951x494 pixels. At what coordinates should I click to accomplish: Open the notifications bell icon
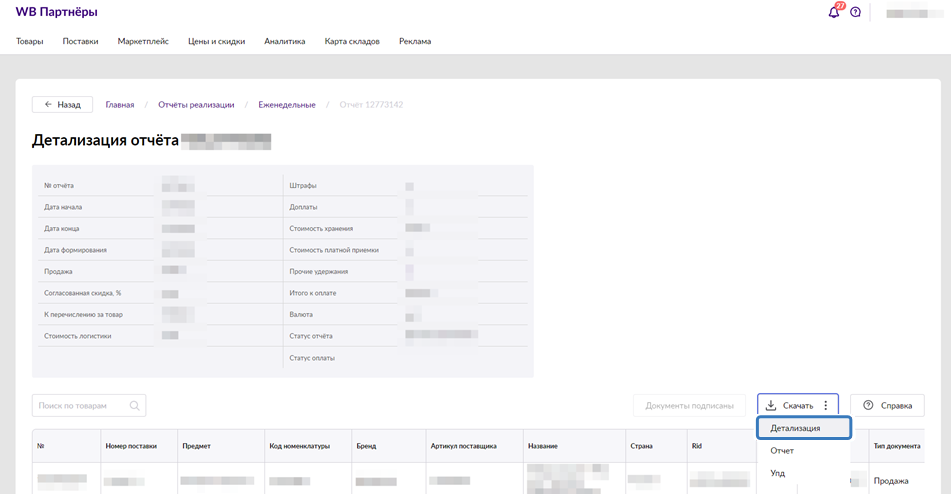[834, 12]
